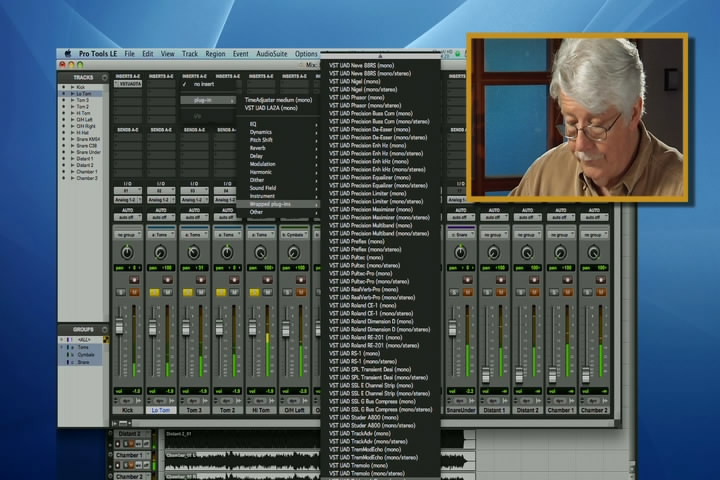720x480 pixels.
Task: Click record enable on Lo Tom channel
Action: click(x=167, y=279)
